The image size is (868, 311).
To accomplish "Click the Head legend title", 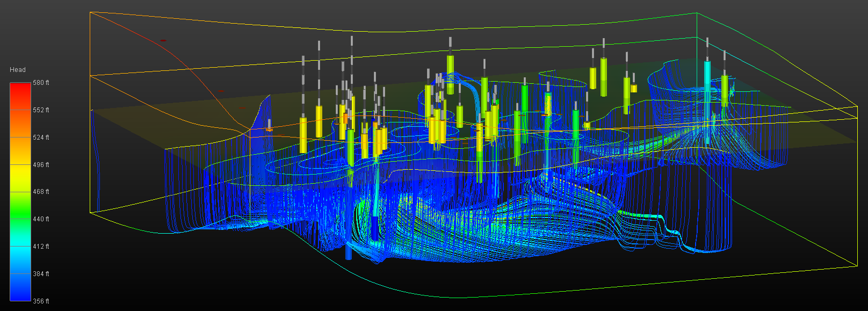I will coord(18,70).
